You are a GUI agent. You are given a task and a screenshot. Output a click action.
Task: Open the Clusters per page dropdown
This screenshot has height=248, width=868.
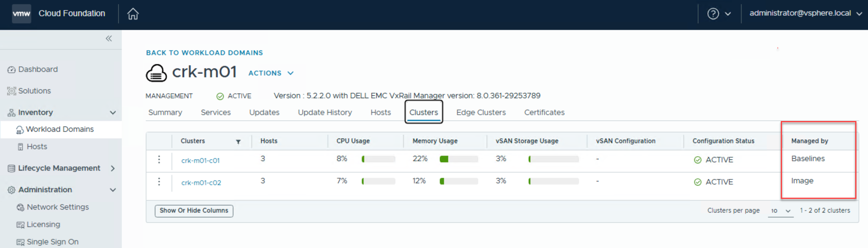(x=780, y=210)
